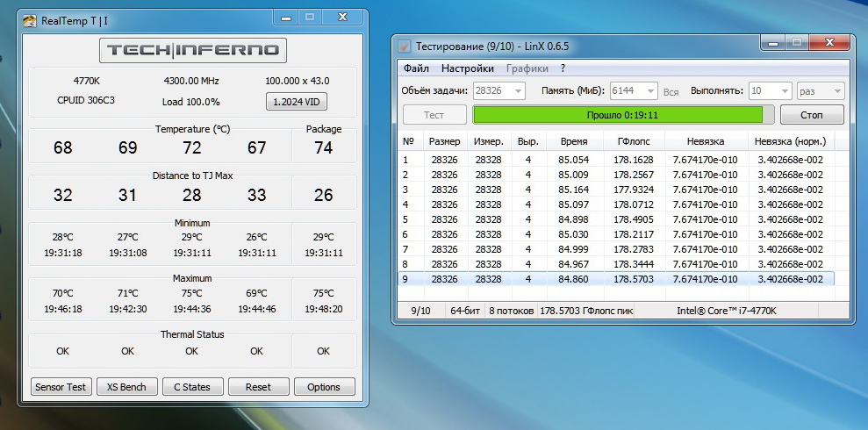Close the LinX window

[829, 43]
